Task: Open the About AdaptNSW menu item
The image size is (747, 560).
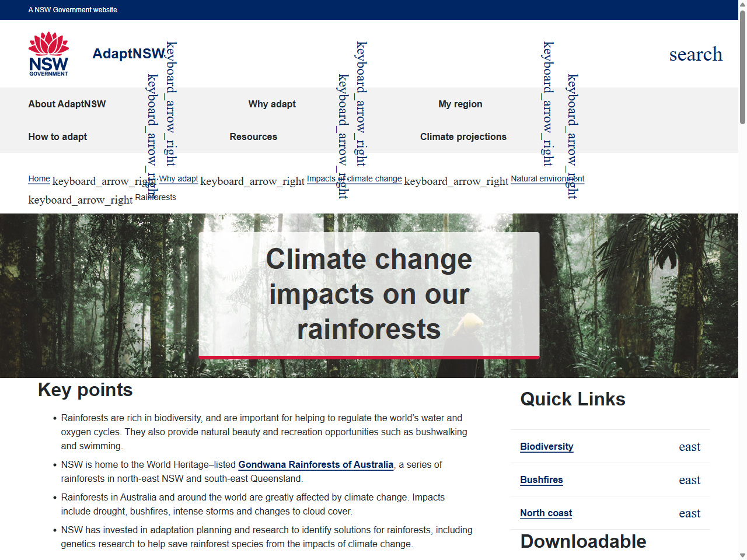Action: pos(67,104)
